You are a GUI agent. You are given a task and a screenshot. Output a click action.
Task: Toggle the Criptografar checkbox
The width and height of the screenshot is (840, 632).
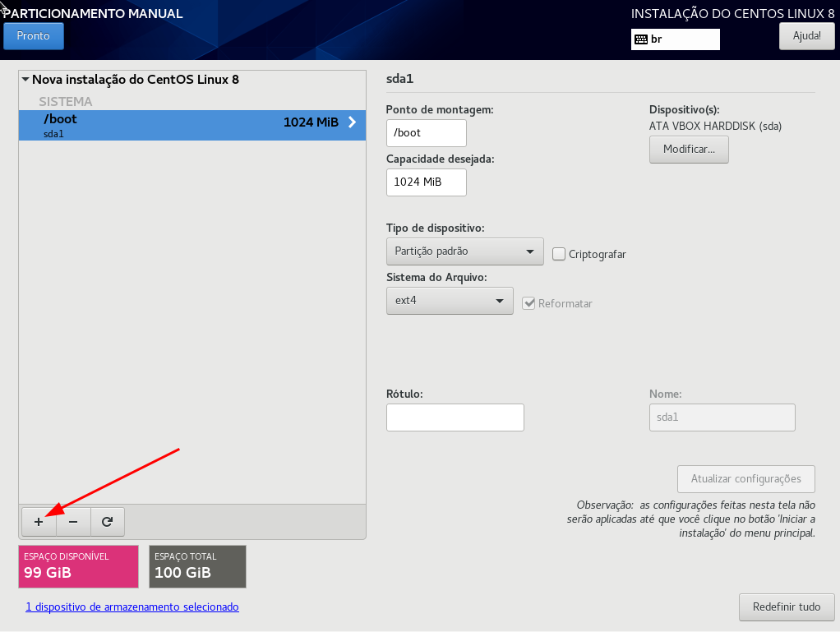pyautogui.click(x=559, y=254)
